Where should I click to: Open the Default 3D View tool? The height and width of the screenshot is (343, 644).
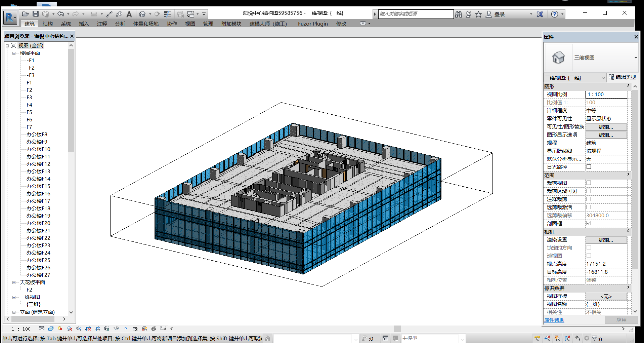142,14
